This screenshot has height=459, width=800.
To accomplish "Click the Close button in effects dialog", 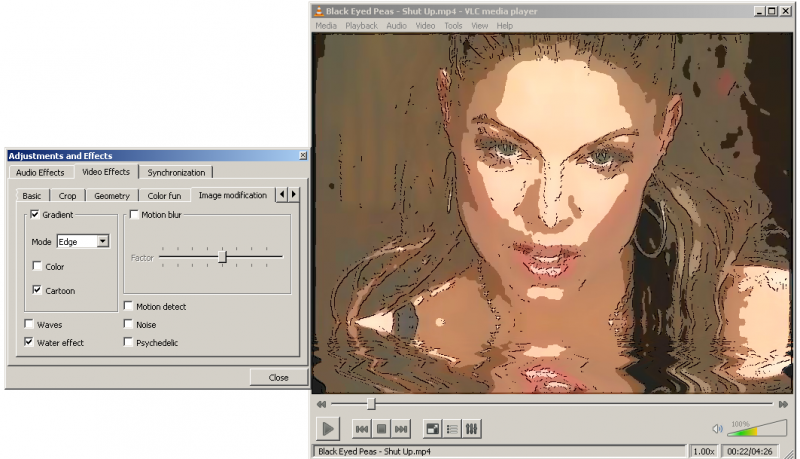I will [279, 377].
